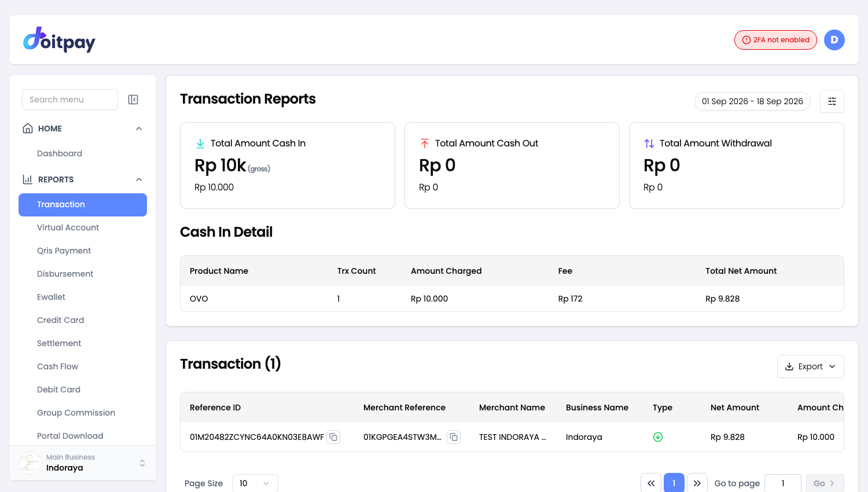Click the Rp 172 fee value
This screenshot has height=492, width=868.
(x=571, y=299)
